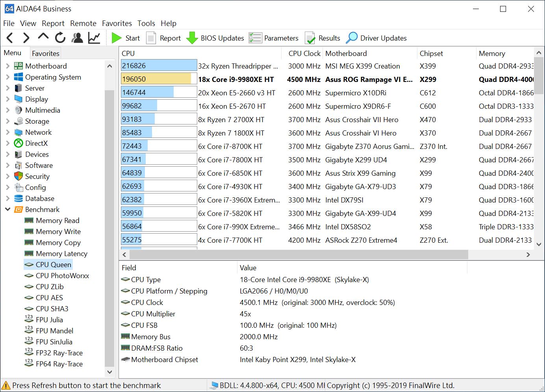This screenshot has width=545, height=392.
Task: Click the Back navigation arrow in toolbar
Action: pos(10,38)
